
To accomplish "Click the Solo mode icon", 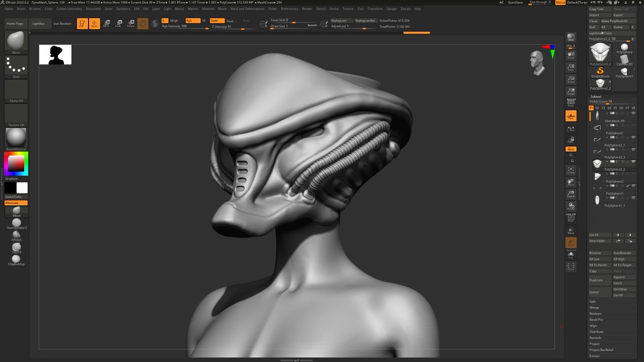I will (571, 255).
